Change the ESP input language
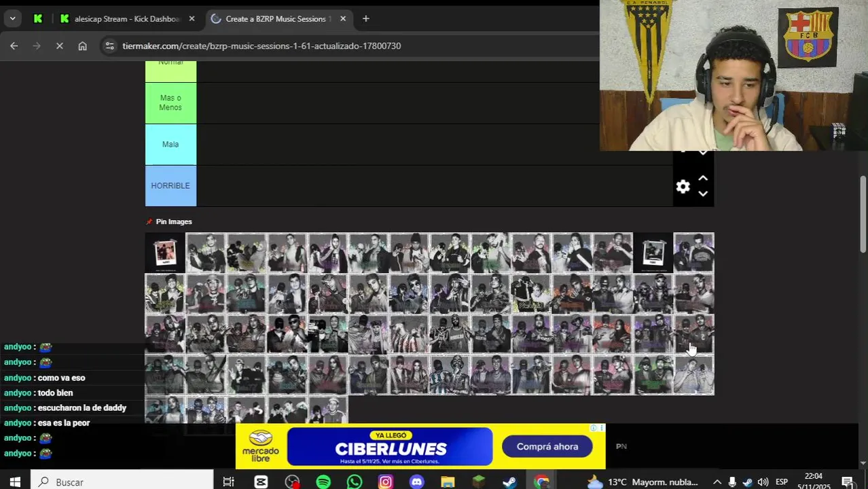 (x=782, y=482)
